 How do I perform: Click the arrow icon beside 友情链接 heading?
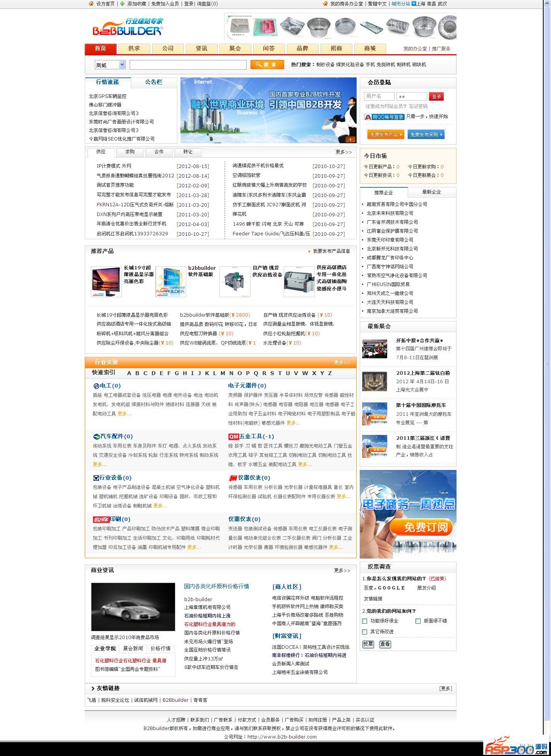click(93, 688)
